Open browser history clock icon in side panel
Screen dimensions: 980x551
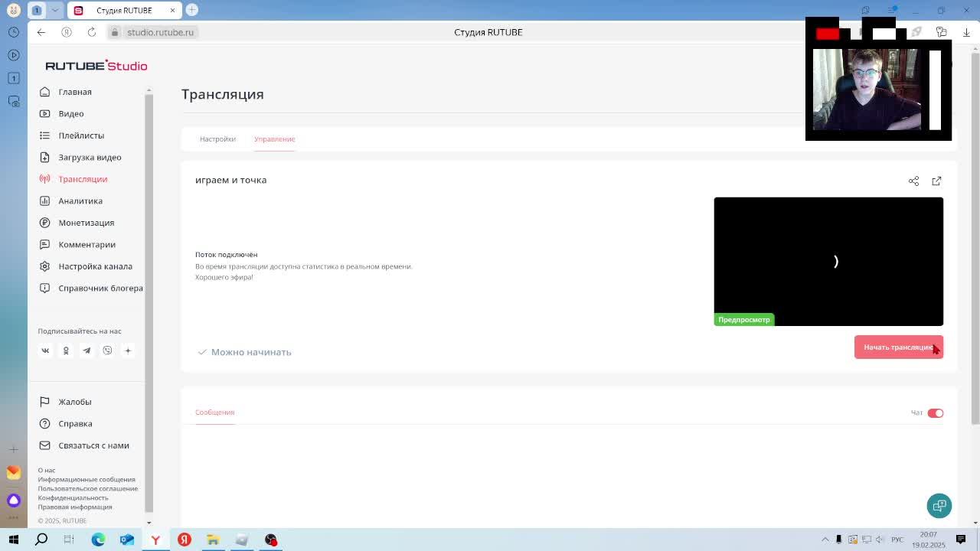[14, 32]
